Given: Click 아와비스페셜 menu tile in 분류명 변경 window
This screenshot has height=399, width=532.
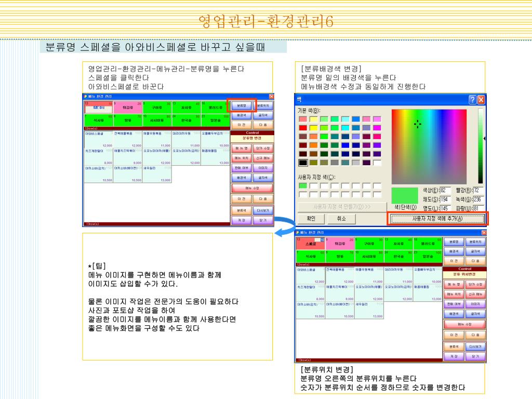Looking at the screenshot, I should [98, 139].
